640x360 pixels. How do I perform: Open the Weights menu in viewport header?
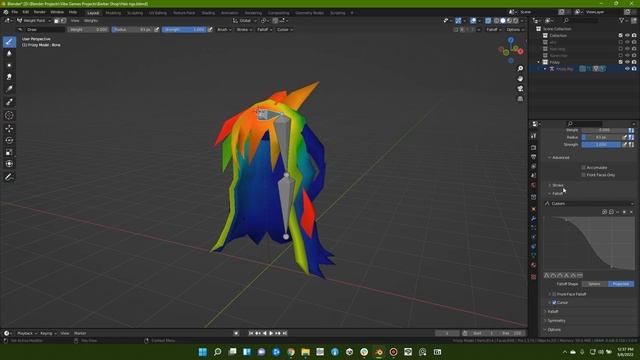tap(91, 20)
